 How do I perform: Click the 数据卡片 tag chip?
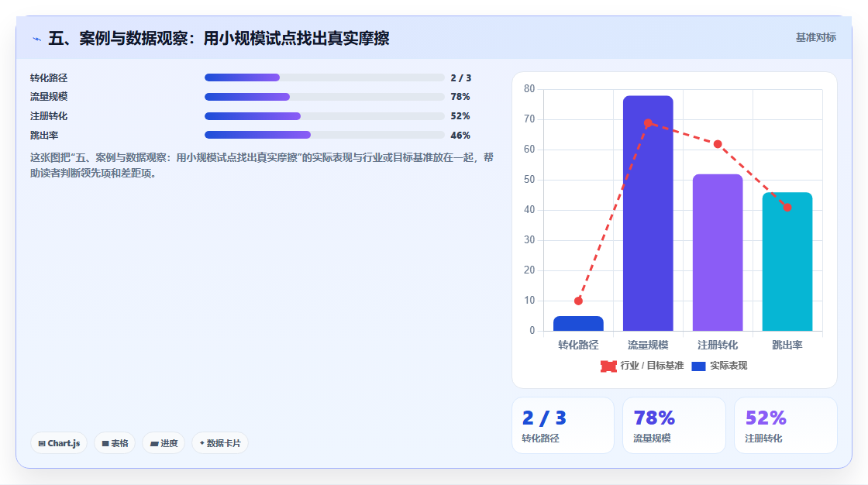click(220, 443)
